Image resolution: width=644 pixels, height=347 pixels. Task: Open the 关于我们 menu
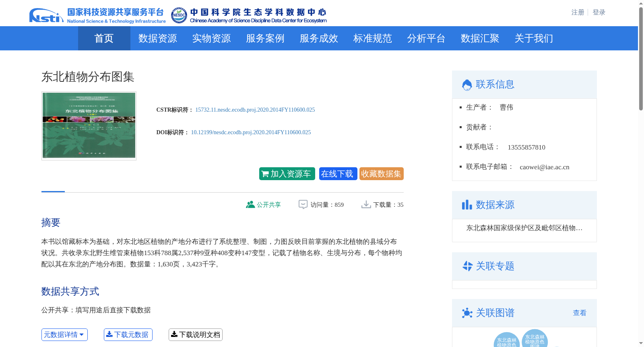click(534, 38)
